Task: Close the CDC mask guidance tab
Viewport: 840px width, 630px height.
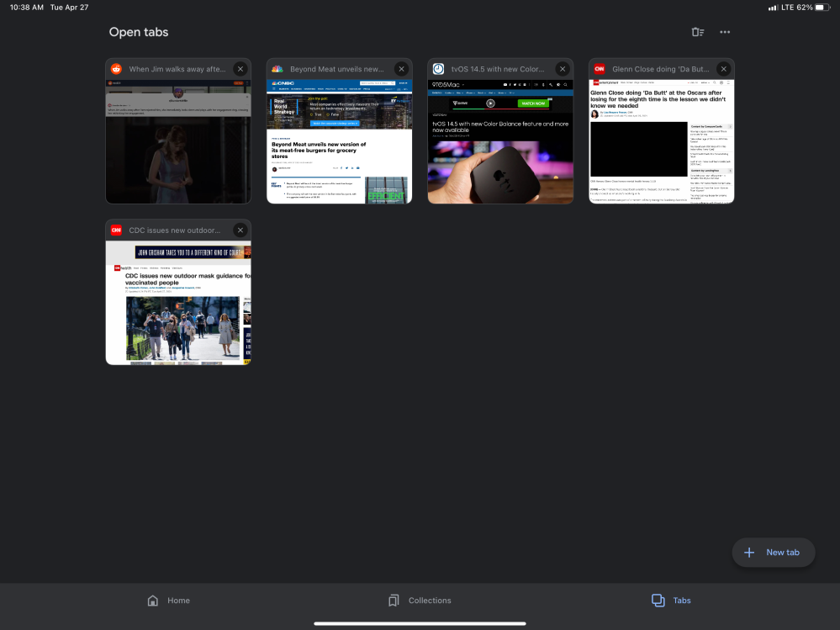Action: (240, 230)
